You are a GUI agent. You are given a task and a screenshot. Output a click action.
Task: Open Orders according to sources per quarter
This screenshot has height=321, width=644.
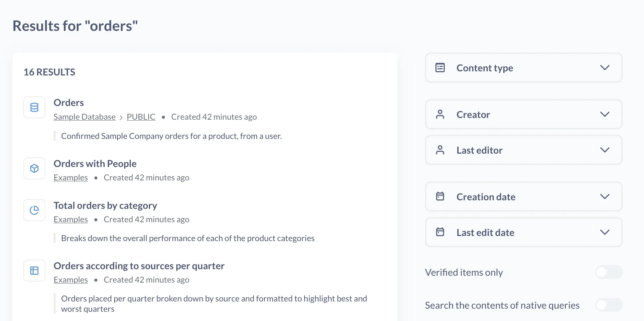point(139,266)
